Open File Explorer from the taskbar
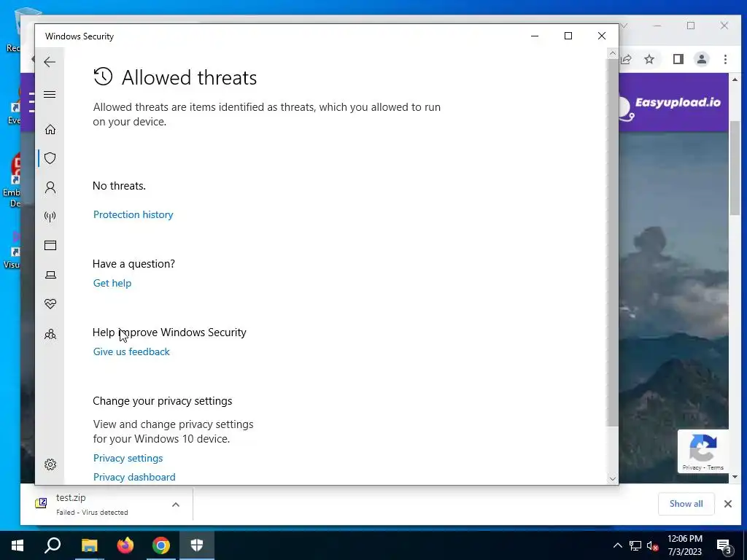 point(89,545)
